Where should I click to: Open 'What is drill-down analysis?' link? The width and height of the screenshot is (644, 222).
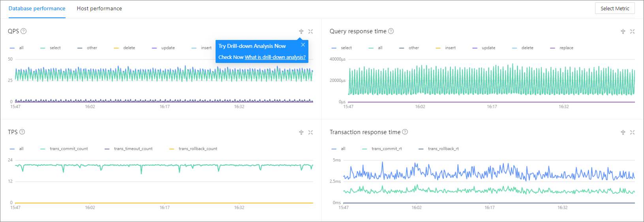click(x=275, y=57)
